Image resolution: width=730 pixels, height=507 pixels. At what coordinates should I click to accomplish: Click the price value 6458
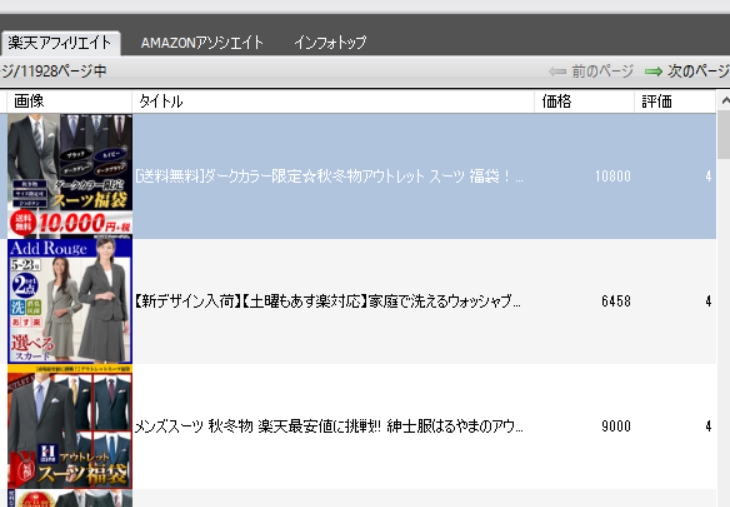(x=616, y=301)
